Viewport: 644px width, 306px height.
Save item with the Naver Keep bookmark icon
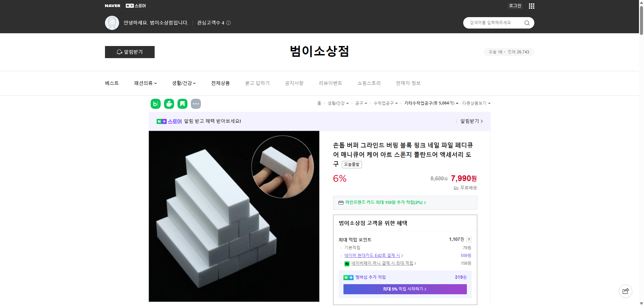pyautogui.click(x=182, y=104)
